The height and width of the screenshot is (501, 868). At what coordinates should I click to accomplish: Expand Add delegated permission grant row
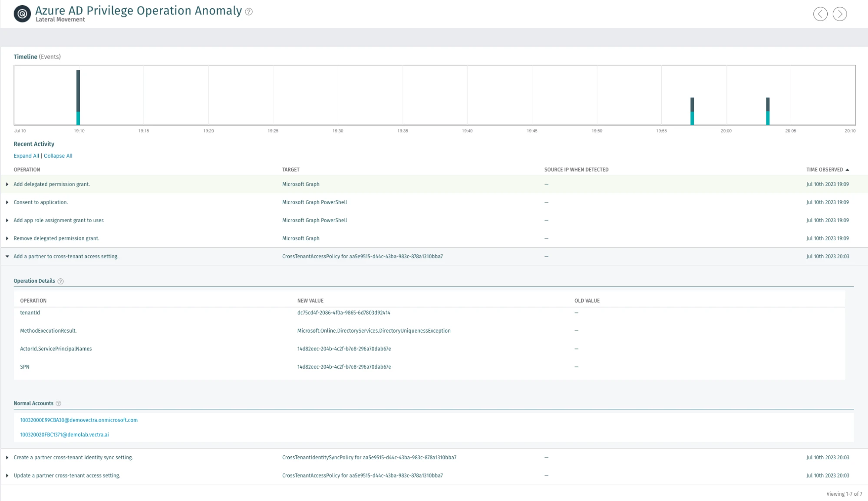[7, 185]
